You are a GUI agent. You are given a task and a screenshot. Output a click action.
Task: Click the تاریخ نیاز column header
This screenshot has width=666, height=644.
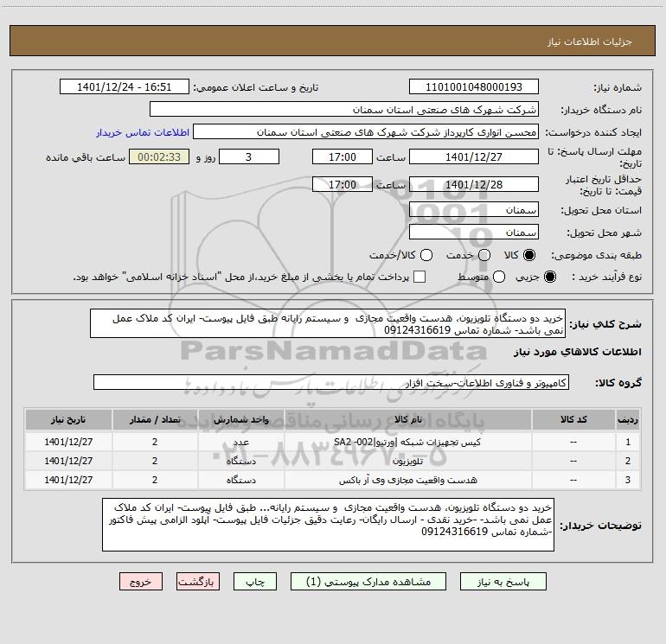68,419
